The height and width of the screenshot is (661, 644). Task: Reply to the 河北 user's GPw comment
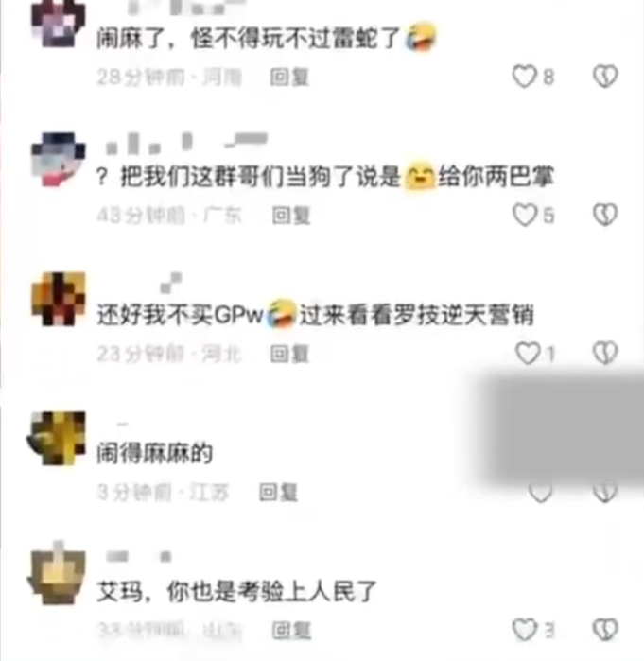coord(289,354)
